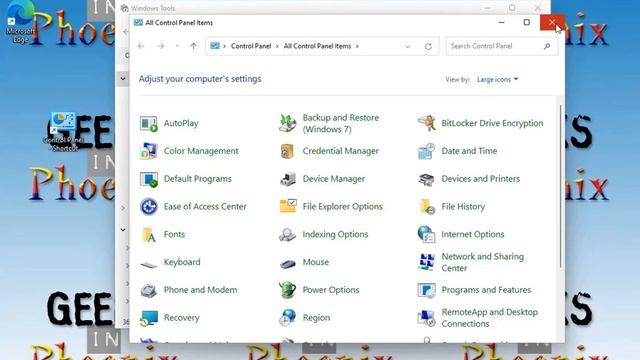Open the AutoPlay icon

149,123
